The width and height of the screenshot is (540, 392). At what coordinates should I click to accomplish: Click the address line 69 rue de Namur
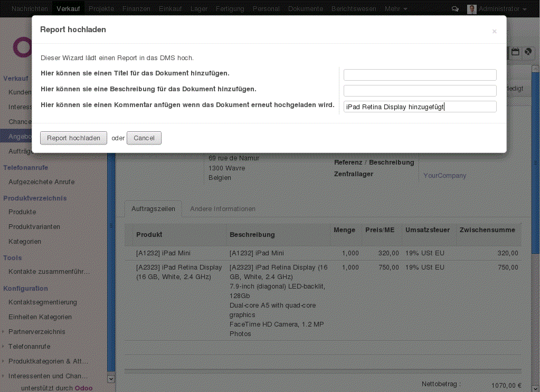pos(234,158)
